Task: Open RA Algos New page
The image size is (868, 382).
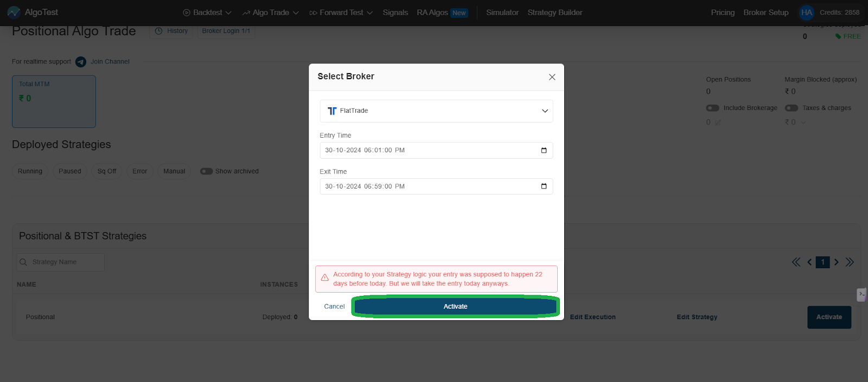Action: (442, 12)
